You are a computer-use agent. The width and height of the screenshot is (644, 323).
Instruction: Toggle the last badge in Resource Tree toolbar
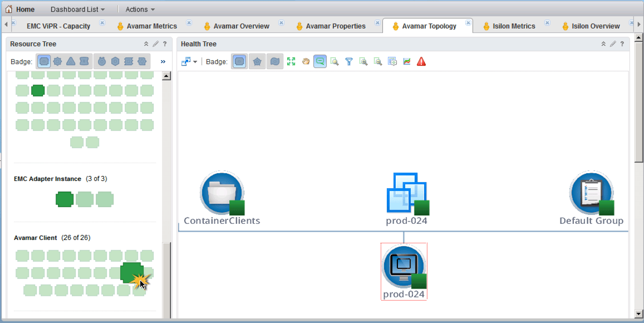(x=142, y=61)
